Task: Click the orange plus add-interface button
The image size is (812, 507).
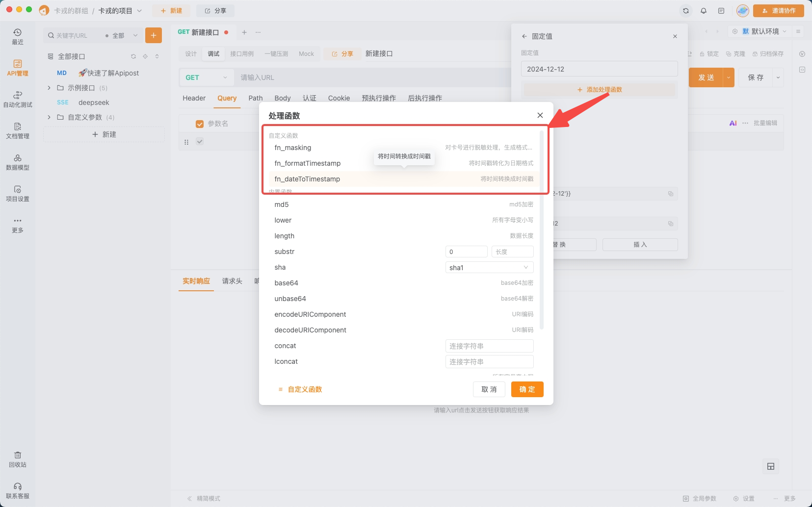Action: pos(154,35)
